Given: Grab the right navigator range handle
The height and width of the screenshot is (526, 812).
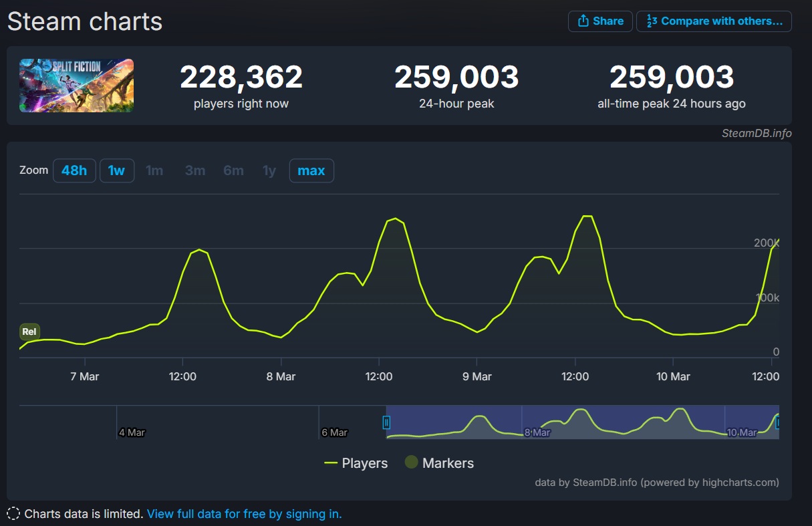Looking at the screenshot, I should 778,422.
